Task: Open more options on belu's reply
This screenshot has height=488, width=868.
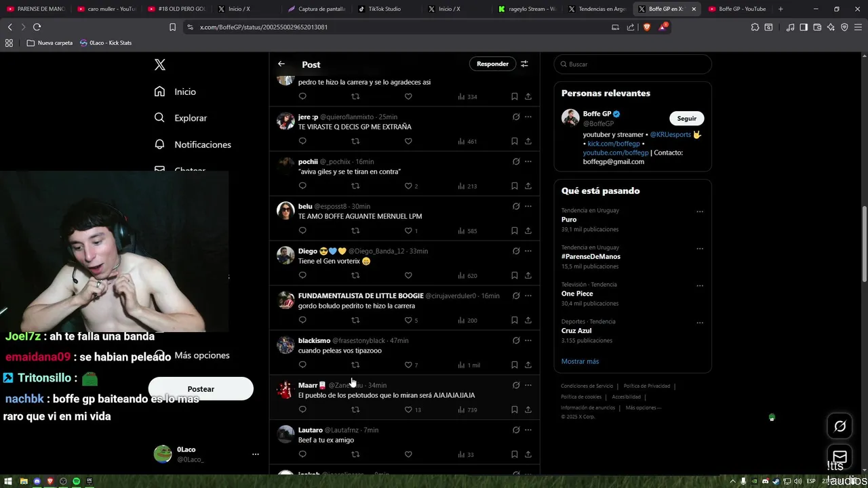Action: [528, 206]
